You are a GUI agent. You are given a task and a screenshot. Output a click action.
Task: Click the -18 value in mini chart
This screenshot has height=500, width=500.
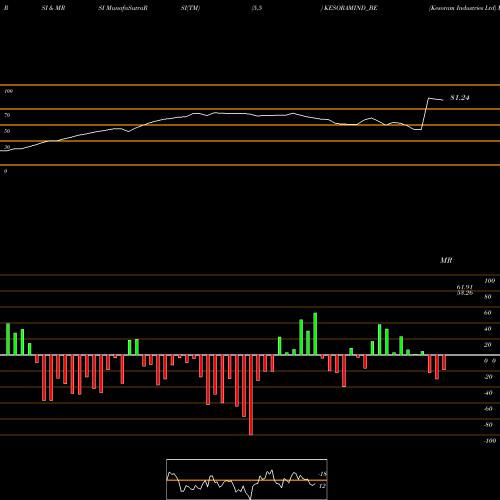322,474
